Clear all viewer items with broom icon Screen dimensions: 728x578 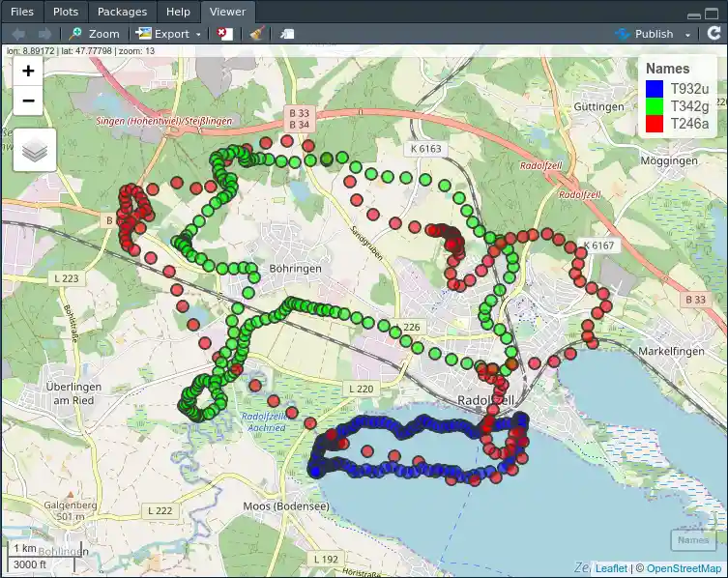pyautogui.click(x=256, y=34)
